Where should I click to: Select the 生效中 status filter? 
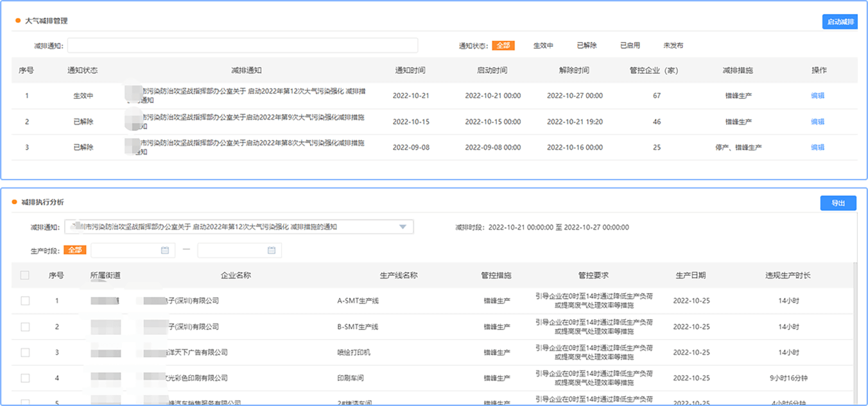click(543, 46)
